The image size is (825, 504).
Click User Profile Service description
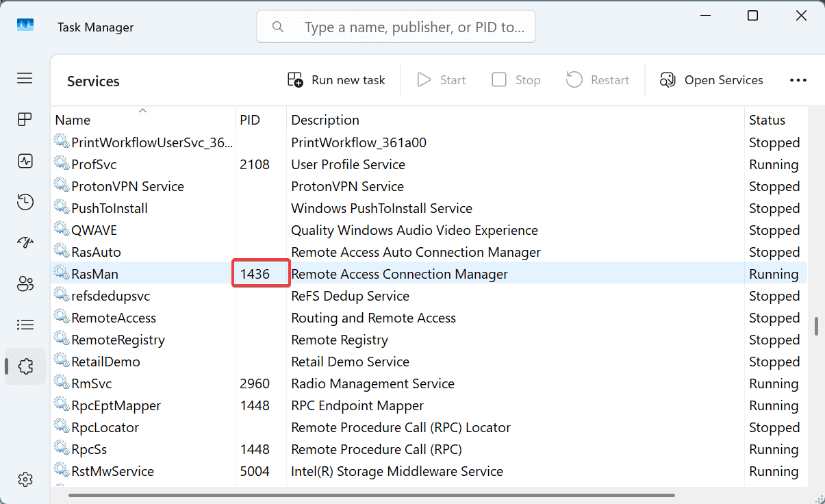click(348, 164)
